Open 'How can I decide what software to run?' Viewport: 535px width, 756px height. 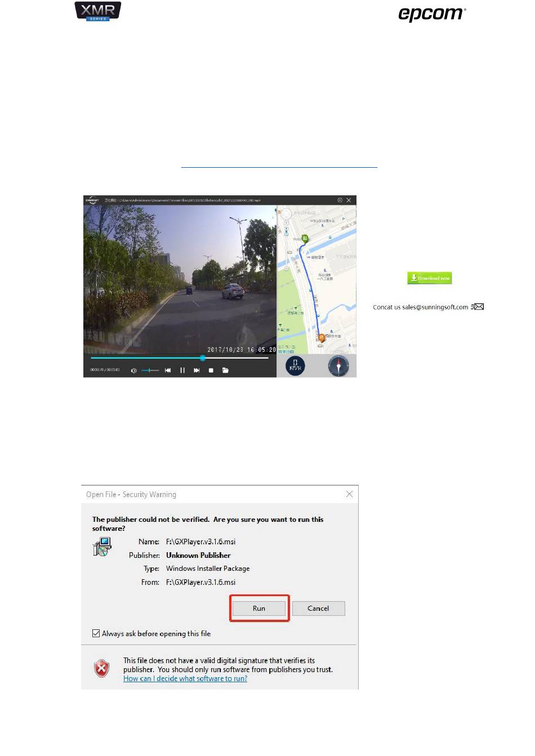(185, 678)
